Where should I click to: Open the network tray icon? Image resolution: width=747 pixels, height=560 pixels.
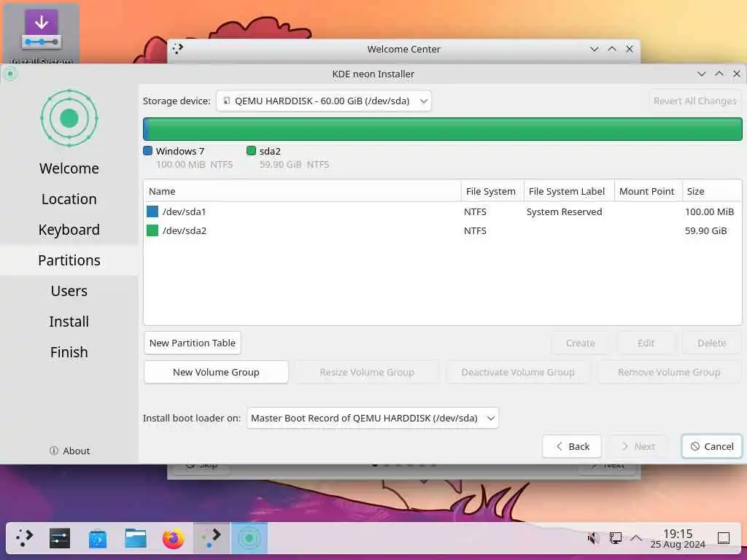click(615, 538)
